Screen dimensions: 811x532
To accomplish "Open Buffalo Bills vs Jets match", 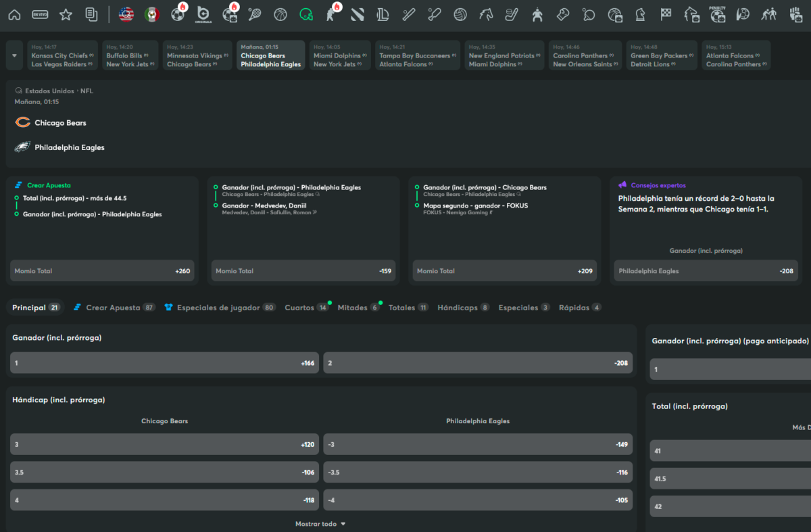I will 130,55.
